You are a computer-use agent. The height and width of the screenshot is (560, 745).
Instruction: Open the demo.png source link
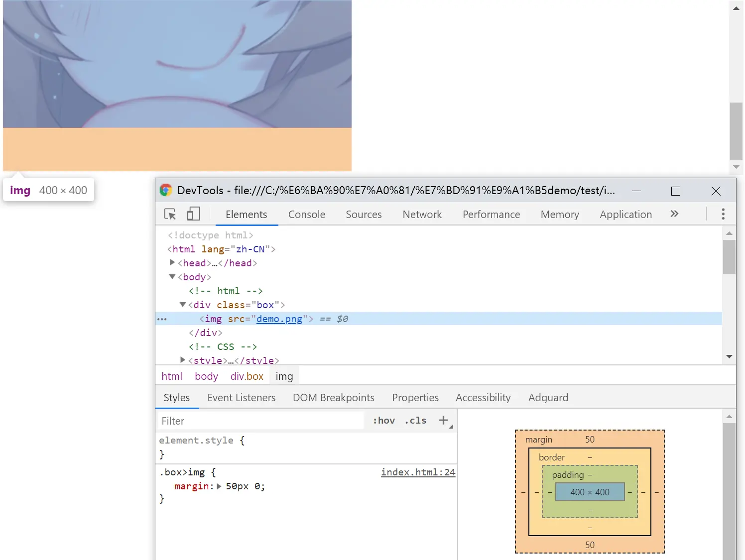[279, 319]
